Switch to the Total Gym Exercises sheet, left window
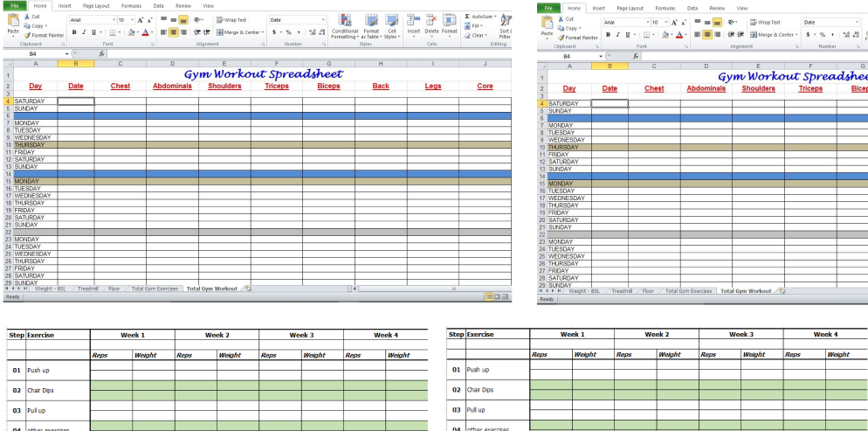The image size is (868, 431). click(155, 288)
